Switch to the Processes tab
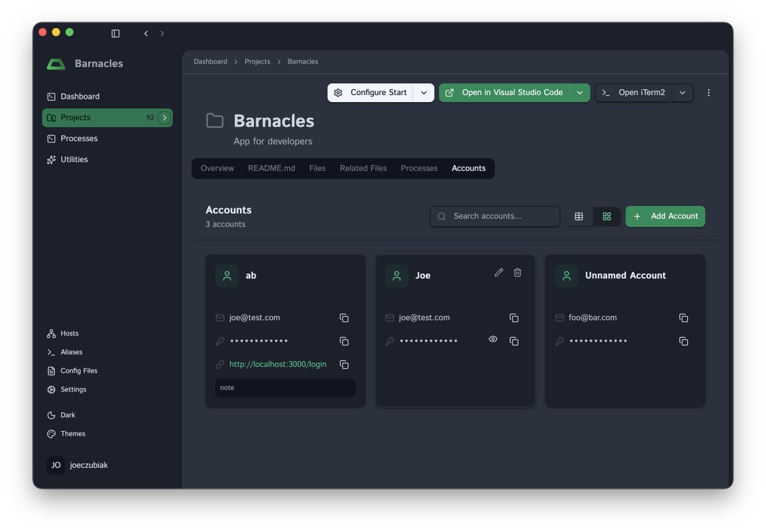Viewport: 766px width, 532px height. pos(419,168)
